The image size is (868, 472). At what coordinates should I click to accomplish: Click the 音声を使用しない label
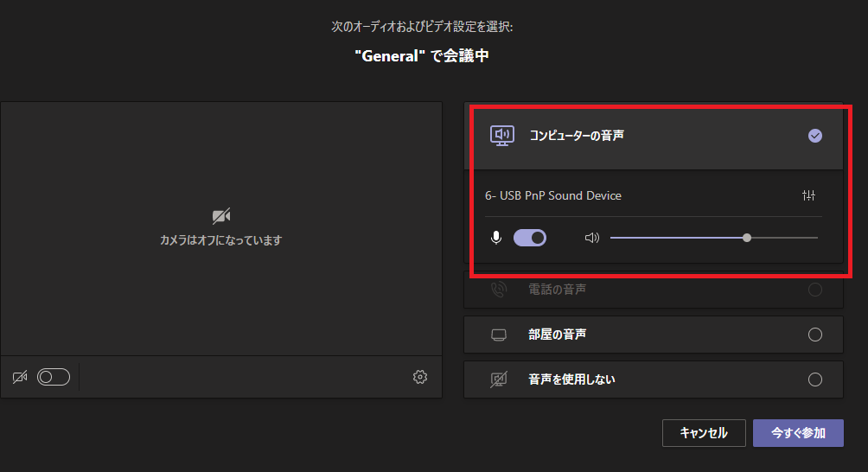click(571, 380)
